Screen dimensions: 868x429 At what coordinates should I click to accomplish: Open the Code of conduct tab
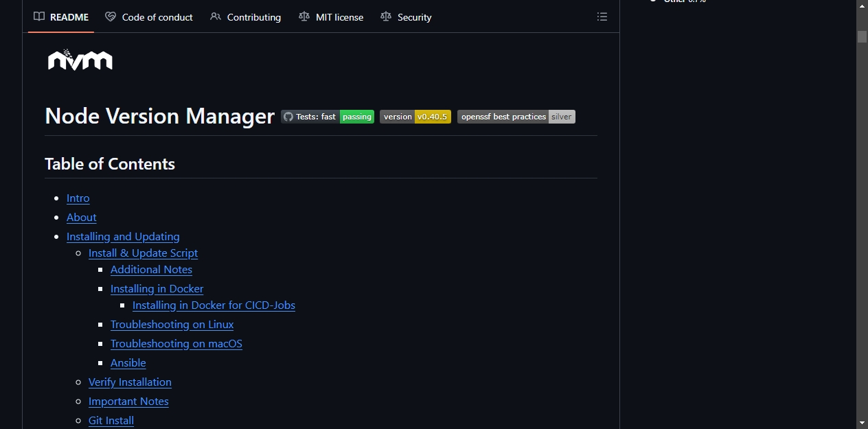149,17
